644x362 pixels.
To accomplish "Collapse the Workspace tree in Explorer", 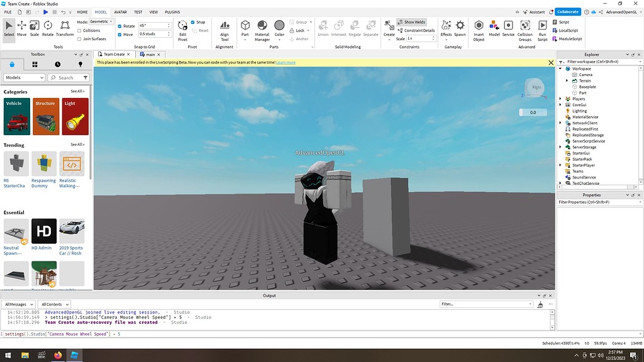I will pos(562,69).
